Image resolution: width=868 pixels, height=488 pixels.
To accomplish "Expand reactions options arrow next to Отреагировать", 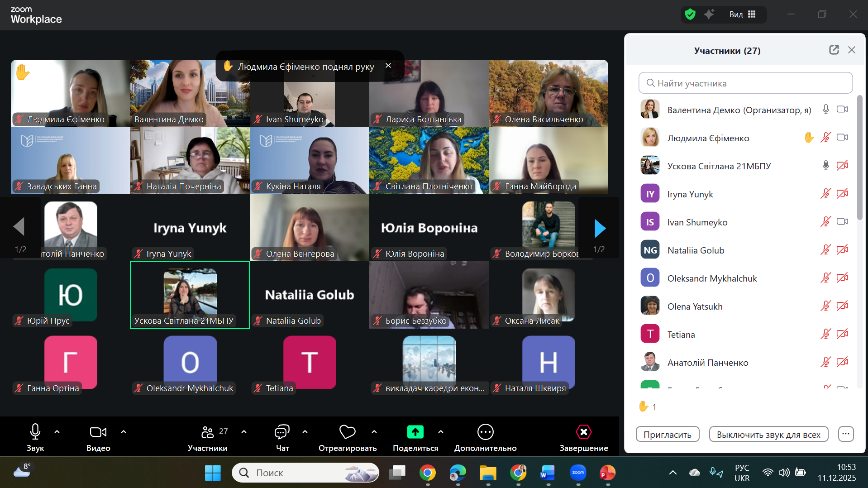I will (374, 432).
